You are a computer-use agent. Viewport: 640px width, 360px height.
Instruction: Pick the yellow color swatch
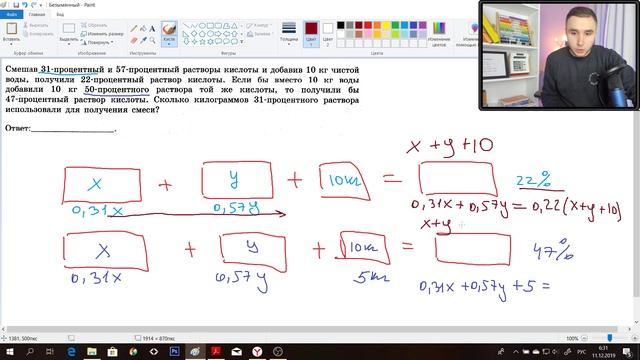pyautogui.click(x=386, y=25)
